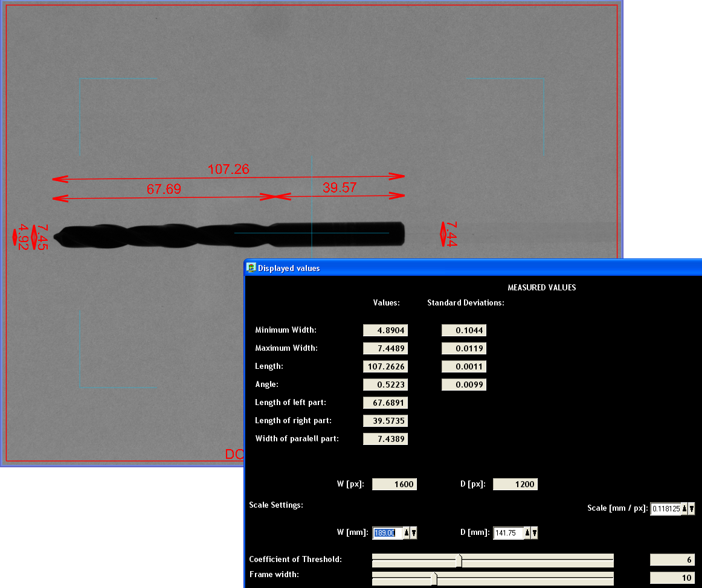Increase the D [mm] value with up arrow
Viewport: 702px width, 588px height.
pyautogui.click(x=527, y=532)
